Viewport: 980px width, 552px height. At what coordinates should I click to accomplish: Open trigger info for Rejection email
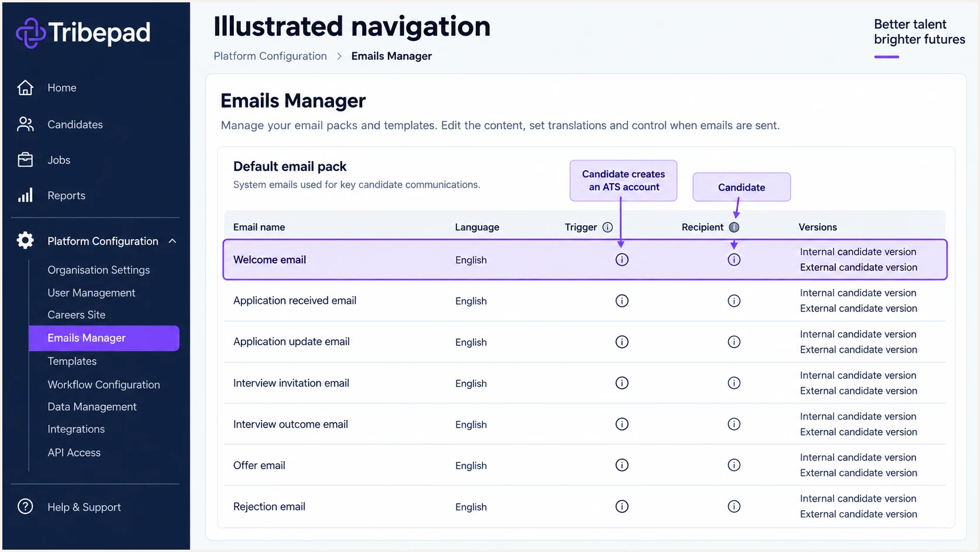click(622, 506)
